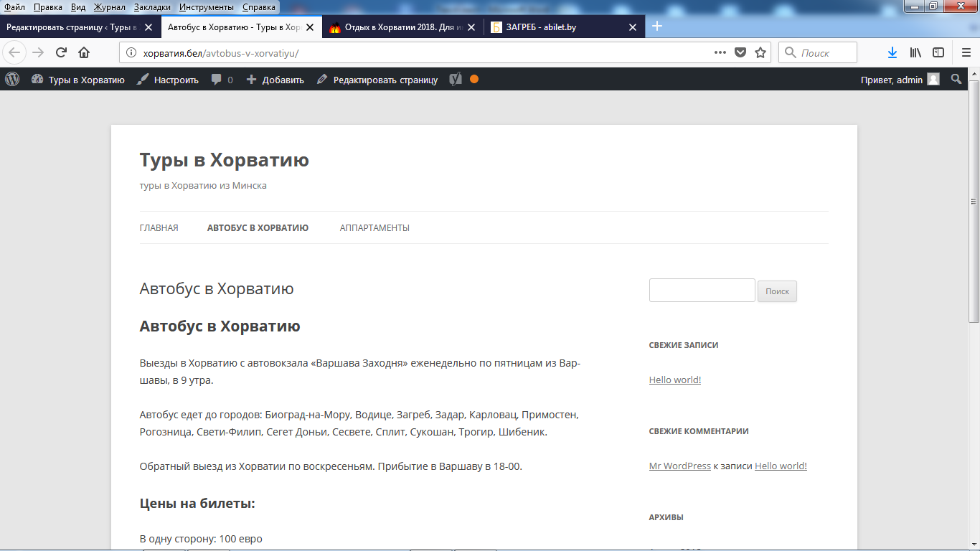
Task: Open the library bookshelf icon
Action: 915,52
